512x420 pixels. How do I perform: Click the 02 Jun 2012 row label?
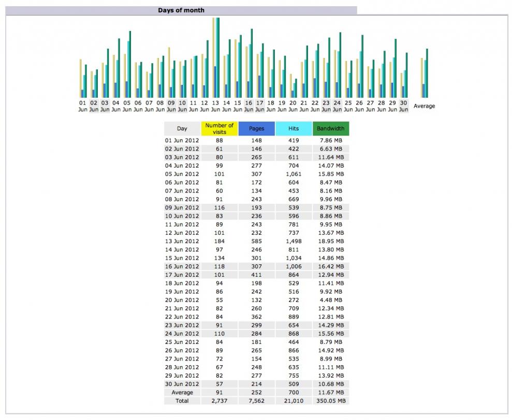tap(182, 149)
